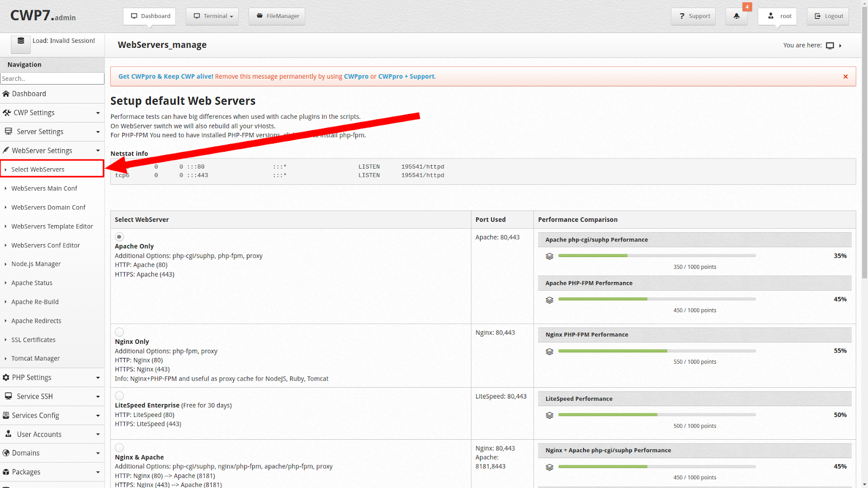Click the server stack load icon
868x488 pixels.
tap(21, 41)
